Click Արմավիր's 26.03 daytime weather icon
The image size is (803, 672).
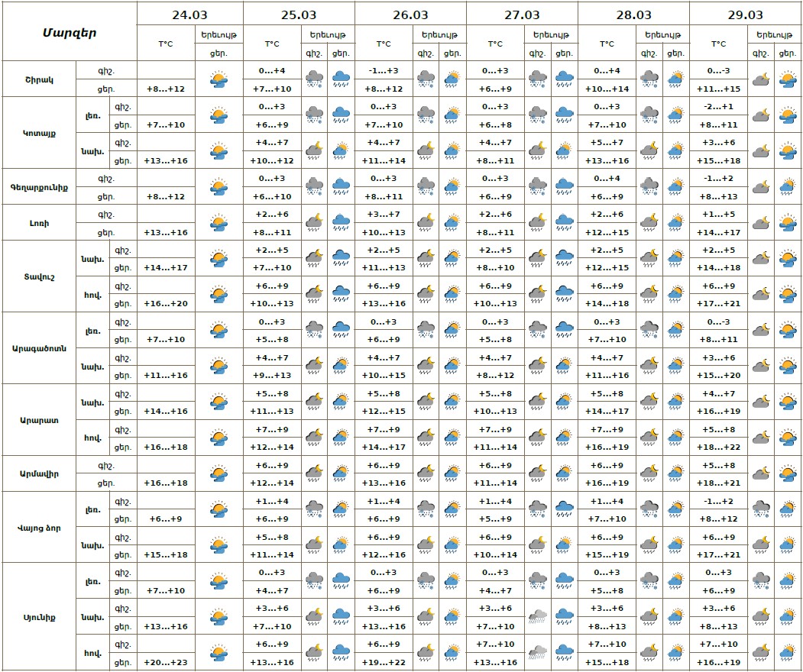pos(452,473)
